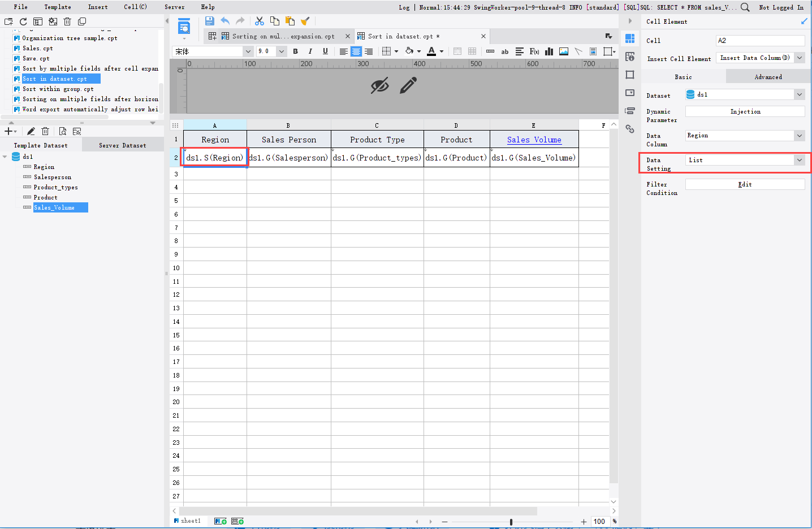Image resolution: width=812 pixels, height=529 pixels.
Task: Click the Not Logged In link
Action: tap(781, 7)
